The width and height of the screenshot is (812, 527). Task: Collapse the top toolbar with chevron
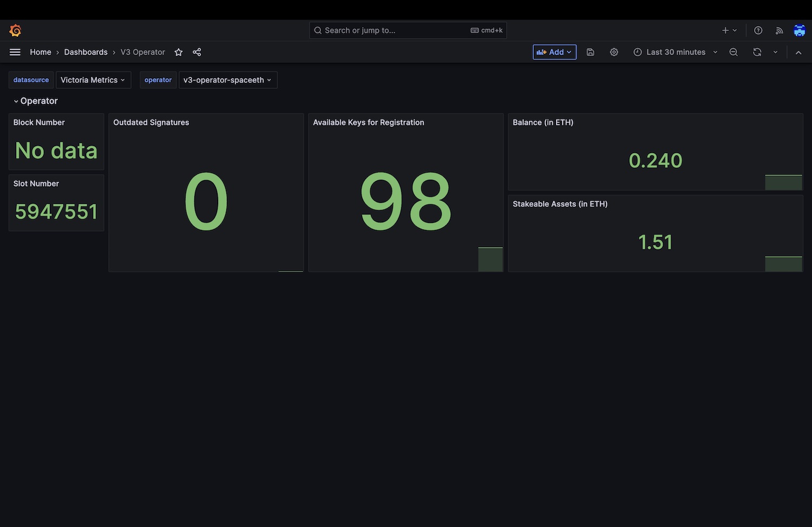(798, 52)
